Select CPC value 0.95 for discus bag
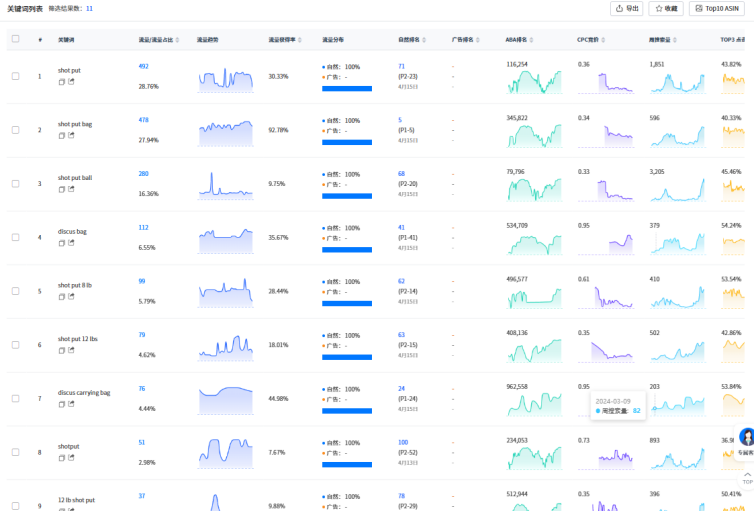The height and width of the screenshot is (511, 754). click(x=584, y=225)
